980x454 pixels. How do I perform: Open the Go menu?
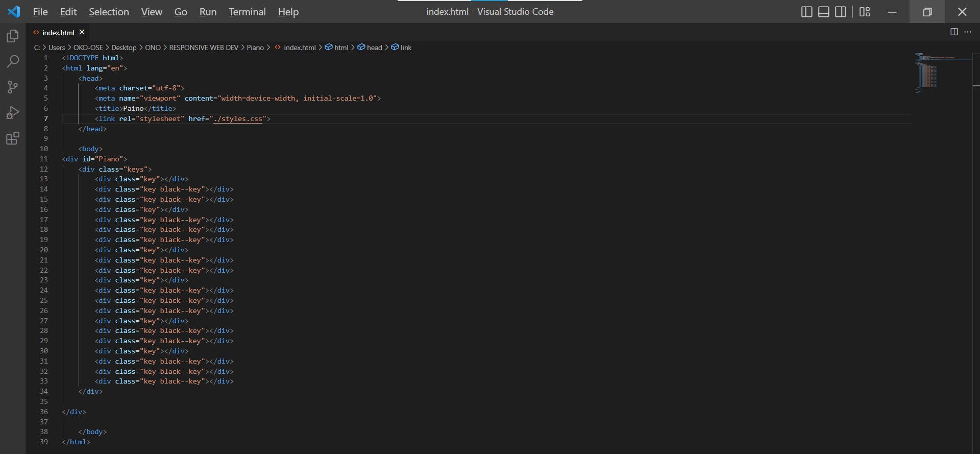[181, 12]
